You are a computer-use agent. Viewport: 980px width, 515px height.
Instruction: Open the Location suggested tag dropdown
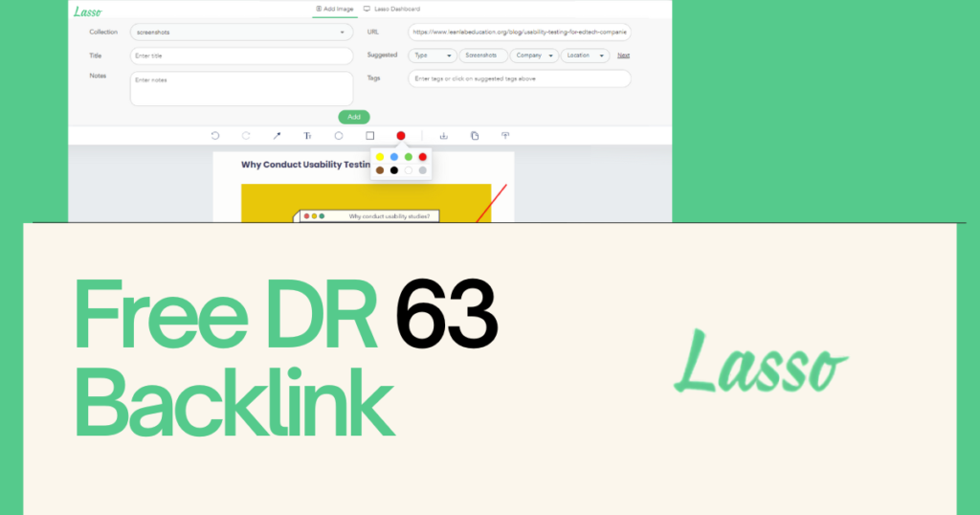[585, 56]
